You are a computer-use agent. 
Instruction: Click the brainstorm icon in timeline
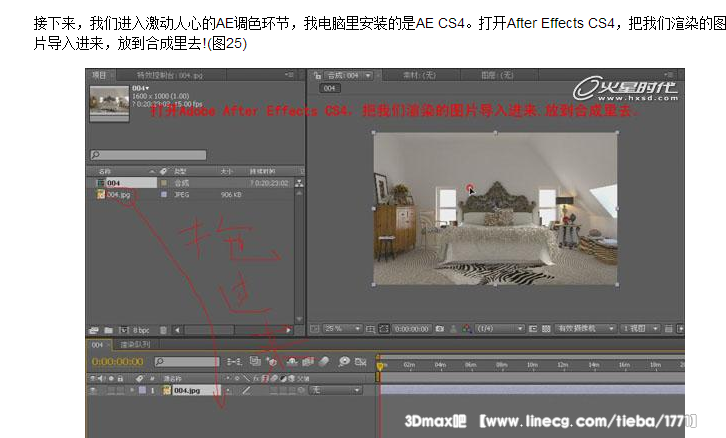(x=344, y=361)
